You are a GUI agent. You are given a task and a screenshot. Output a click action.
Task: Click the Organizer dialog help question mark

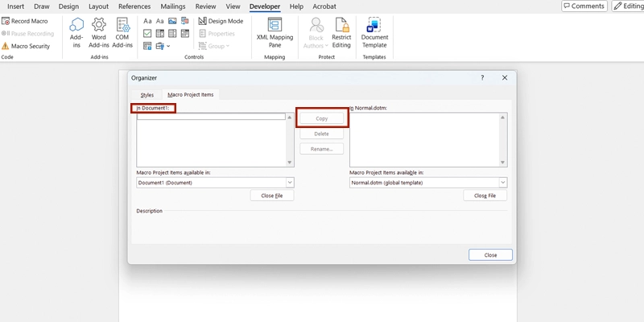482,78
